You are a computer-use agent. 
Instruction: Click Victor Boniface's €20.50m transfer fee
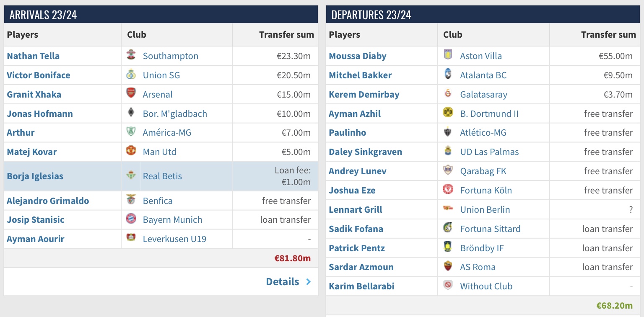tap(293, 75)
